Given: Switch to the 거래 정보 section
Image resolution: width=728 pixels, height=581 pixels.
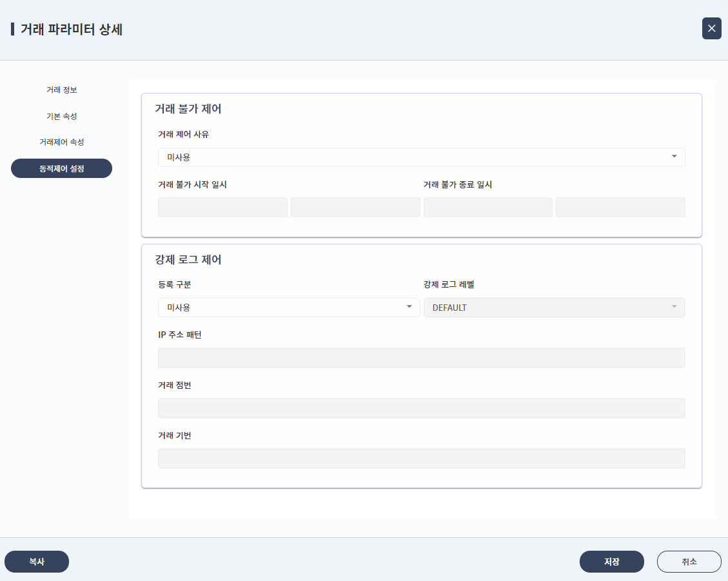Looking at the screenshot, I should tap(61, 90).
